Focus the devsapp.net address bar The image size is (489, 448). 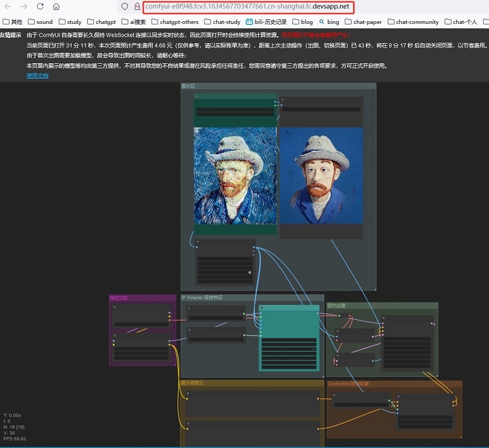[248, 6]
